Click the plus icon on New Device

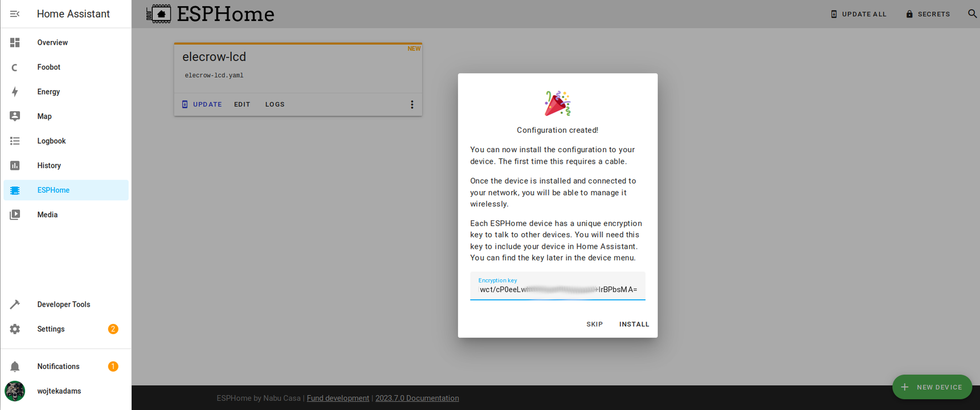tap(904, 387)
